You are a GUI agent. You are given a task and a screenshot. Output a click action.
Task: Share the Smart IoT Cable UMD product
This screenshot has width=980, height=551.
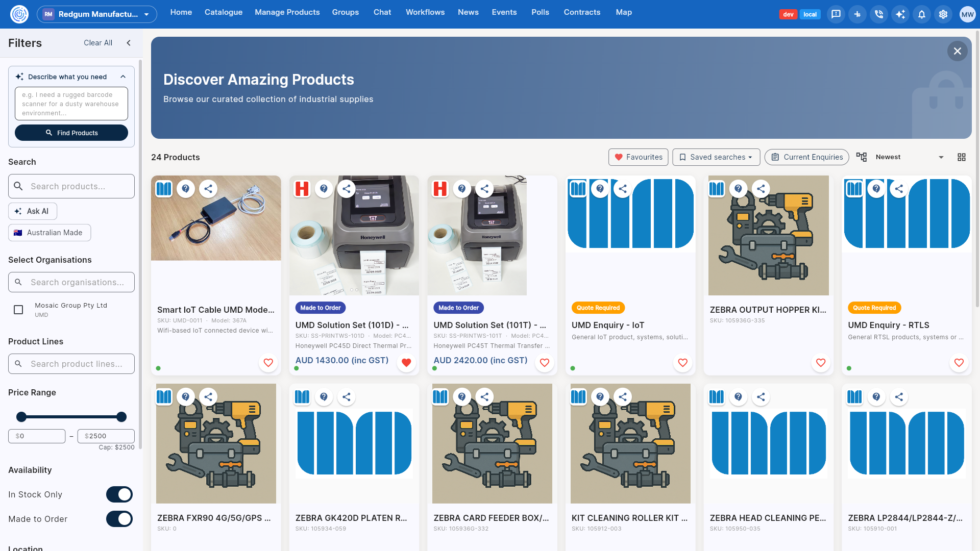[208, 189]
